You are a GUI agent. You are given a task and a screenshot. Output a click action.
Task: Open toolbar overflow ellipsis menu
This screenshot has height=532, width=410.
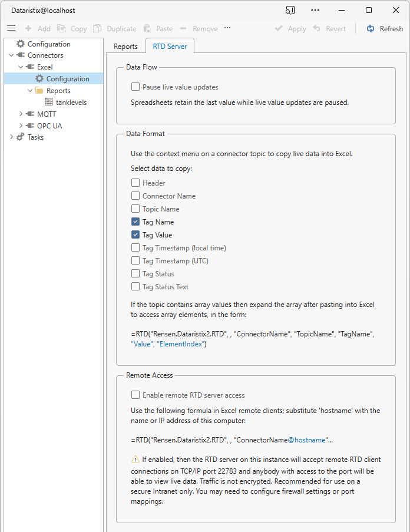tap(227, 28)
